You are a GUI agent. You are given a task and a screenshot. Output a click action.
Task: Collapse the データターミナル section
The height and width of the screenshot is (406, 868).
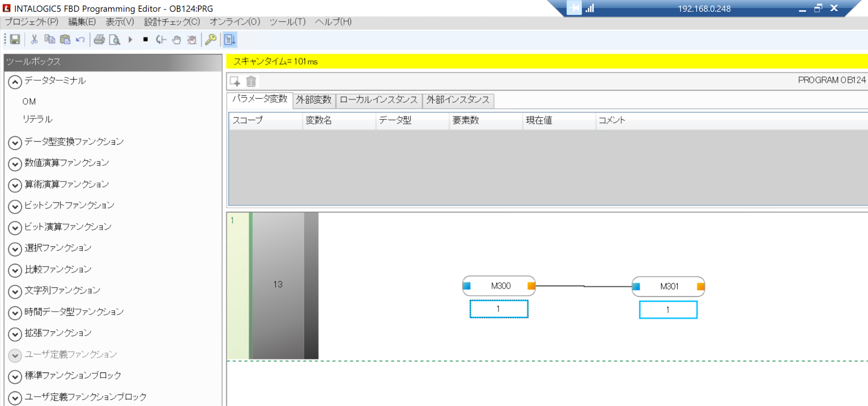click(15, 82)
